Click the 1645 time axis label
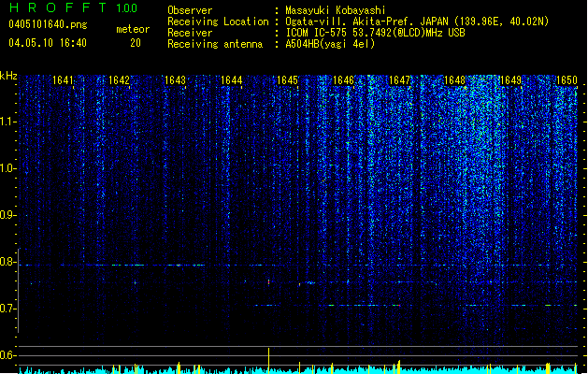 (x=287, y=80)
